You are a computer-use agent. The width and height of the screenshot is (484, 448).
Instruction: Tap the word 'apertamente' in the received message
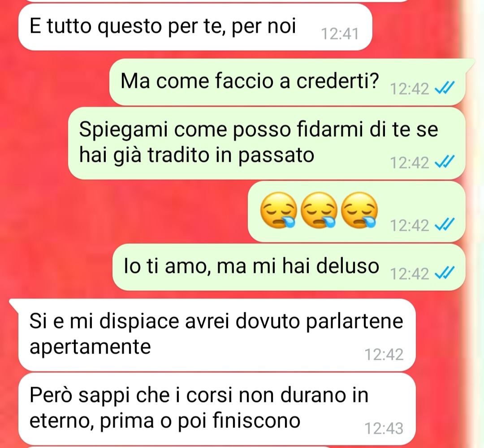90,347
